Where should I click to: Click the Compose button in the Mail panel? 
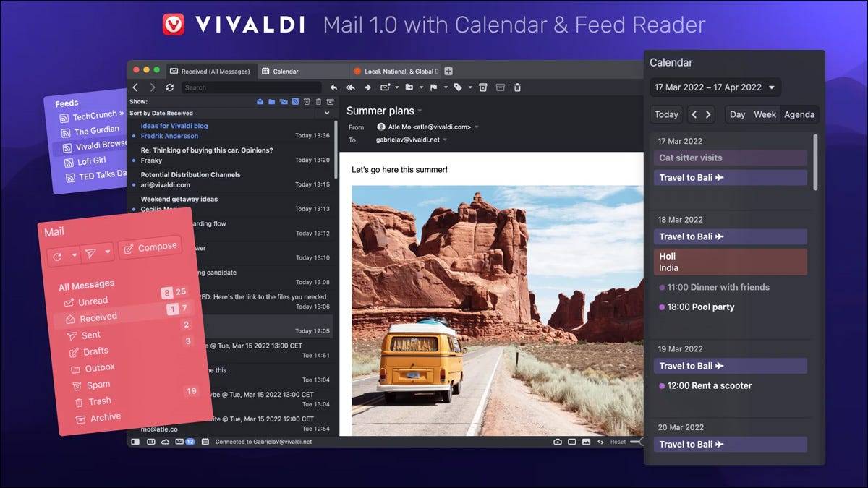pos(150,247)
